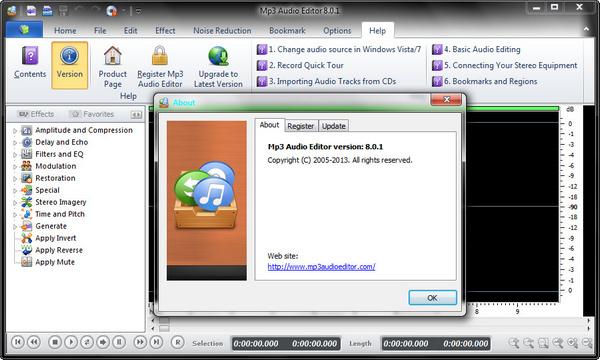This screenshot has height=360, width=600.
Task: Click the round R record button
Action: click(178, 342)
